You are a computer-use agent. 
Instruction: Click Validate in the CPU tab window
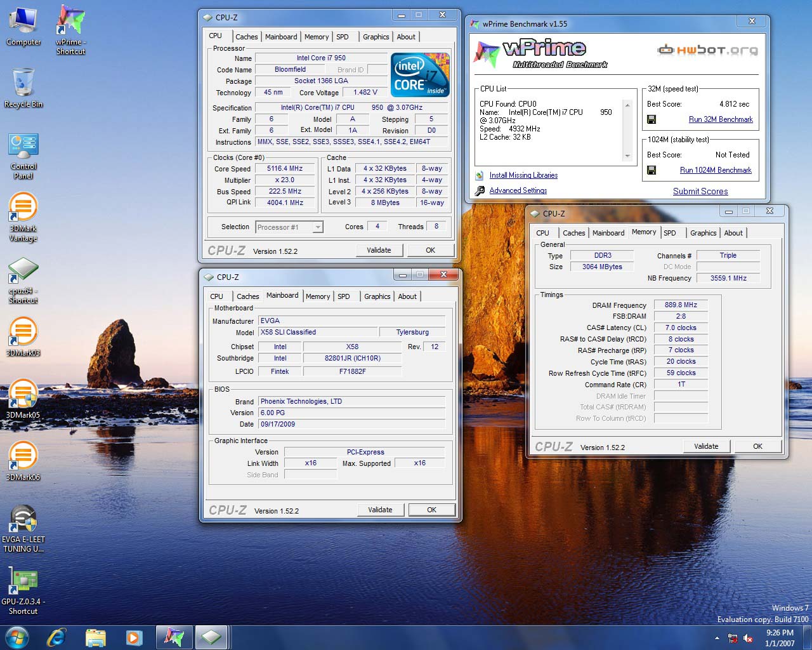click(x=379, y=250)
